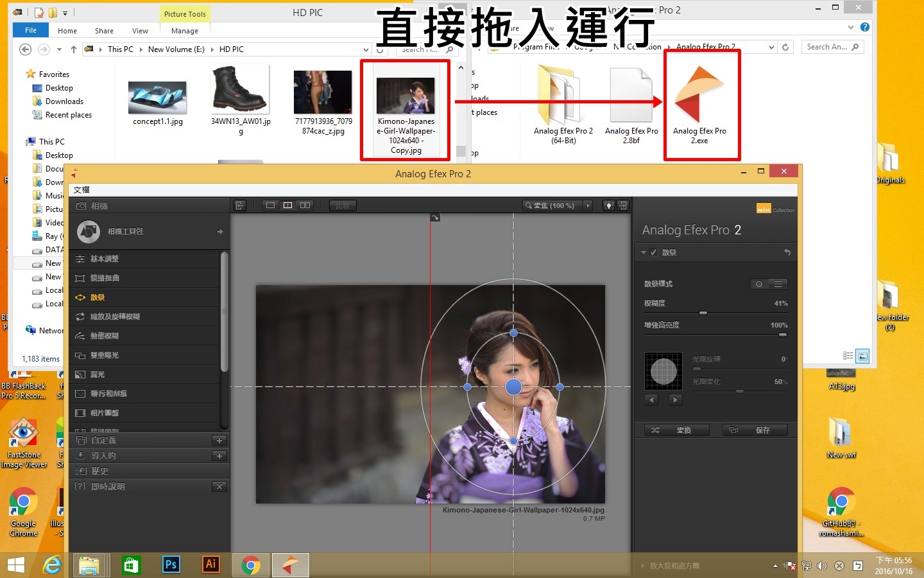
Task: Collapse the 散景 section triangle
Action: tap(643, 252)
